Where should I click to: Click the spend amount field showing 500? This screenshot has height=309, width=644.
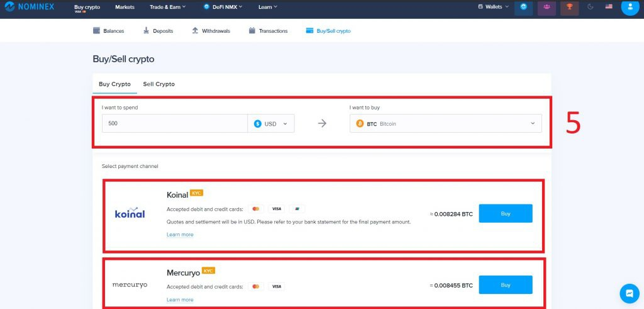[175, 123]
